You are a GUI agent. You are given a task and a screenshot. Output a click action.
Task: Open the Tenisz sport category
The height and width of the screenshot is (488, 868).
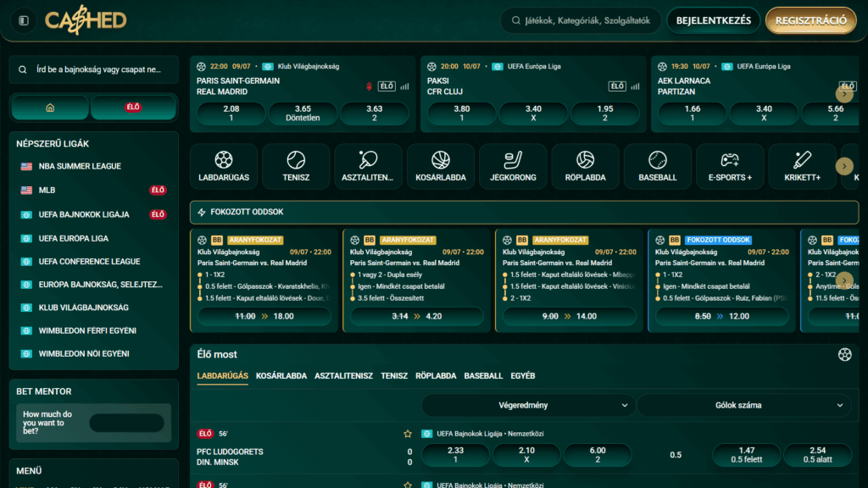[x=296, y=167]
